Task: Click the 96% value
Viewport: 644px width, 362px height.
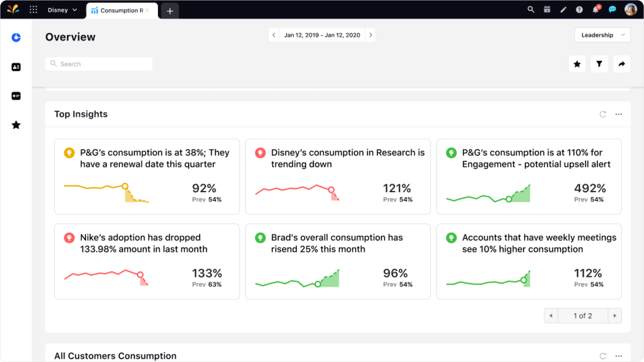Action: 395,273
